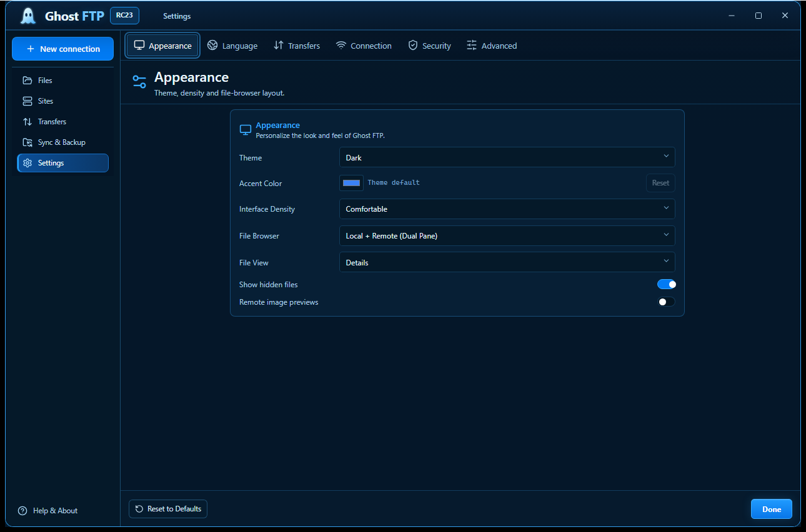Start a New connection
The image size is (806, 532).
pos(62,49)
